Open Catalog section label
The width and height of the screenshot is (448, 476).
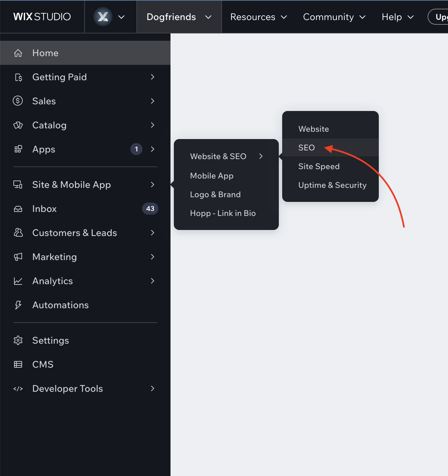tap(49, 125)
